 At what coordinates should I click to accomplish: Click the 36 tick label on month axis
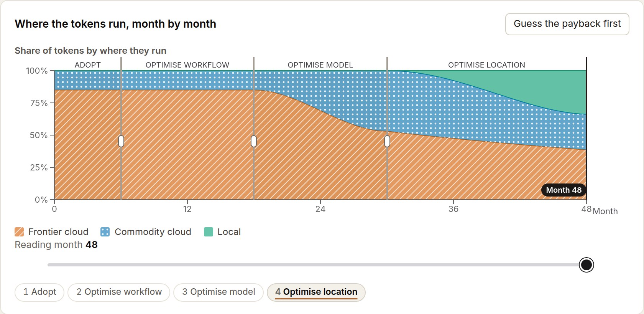click(453, 209)
